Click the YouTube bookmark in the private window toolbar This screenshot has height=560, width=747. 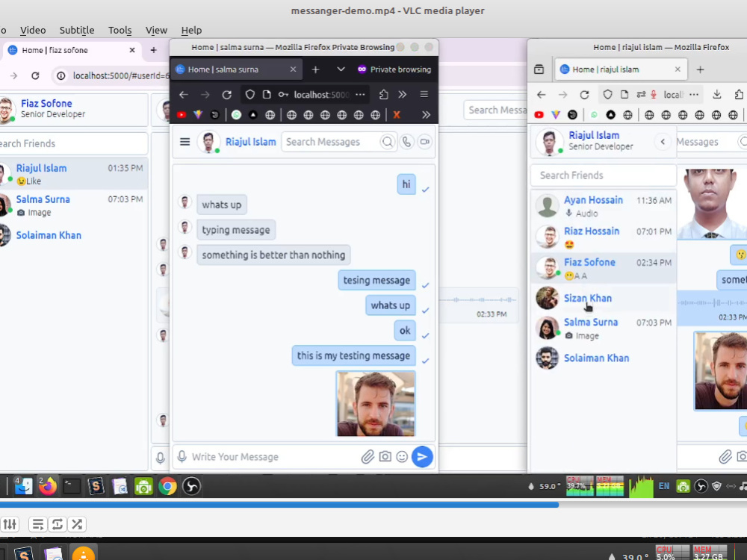(182, 115)
